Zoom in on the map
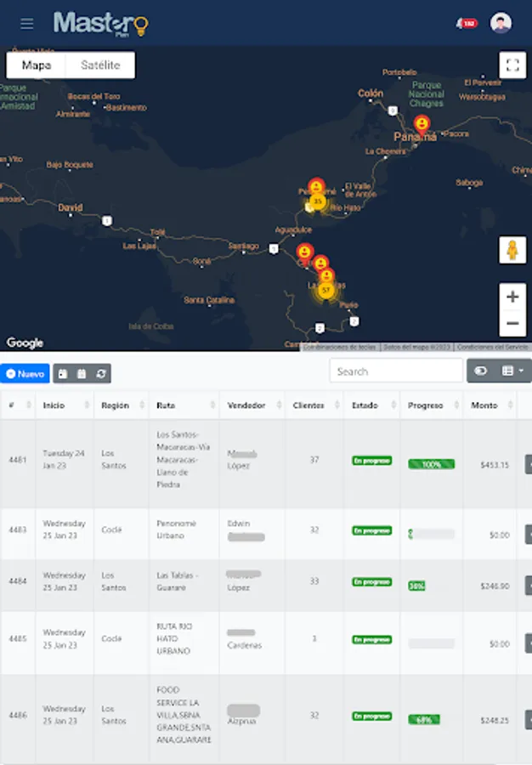The width and height of the screenshot is (532, 765). click(x=512, y=297)
